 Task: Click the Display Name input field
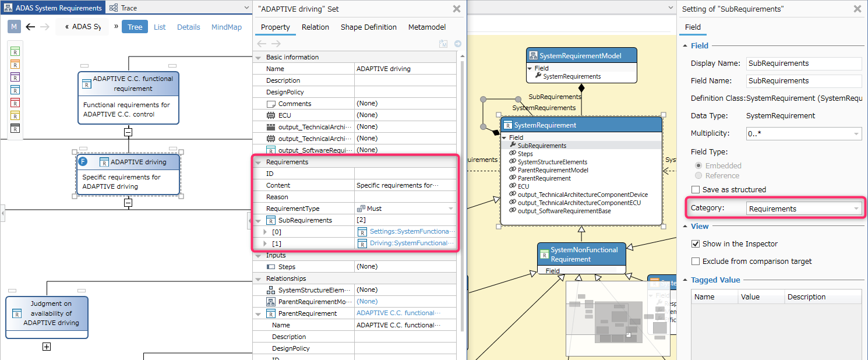804,63
